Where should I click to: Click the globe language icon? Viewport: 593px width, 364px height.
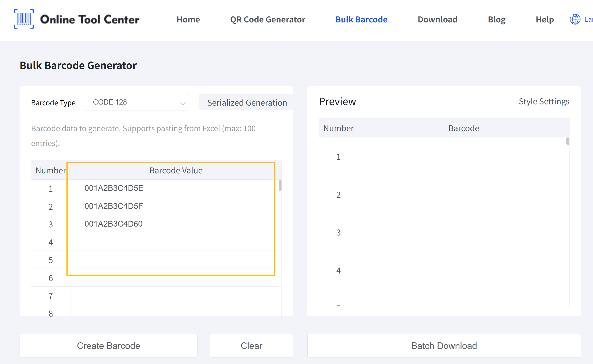575,19
